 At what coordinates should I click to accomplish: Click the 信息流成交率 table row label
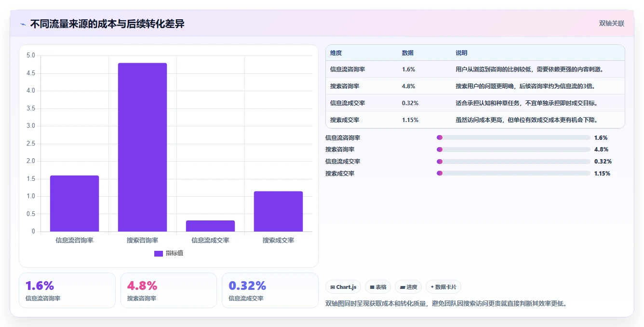tap(348, 103)
